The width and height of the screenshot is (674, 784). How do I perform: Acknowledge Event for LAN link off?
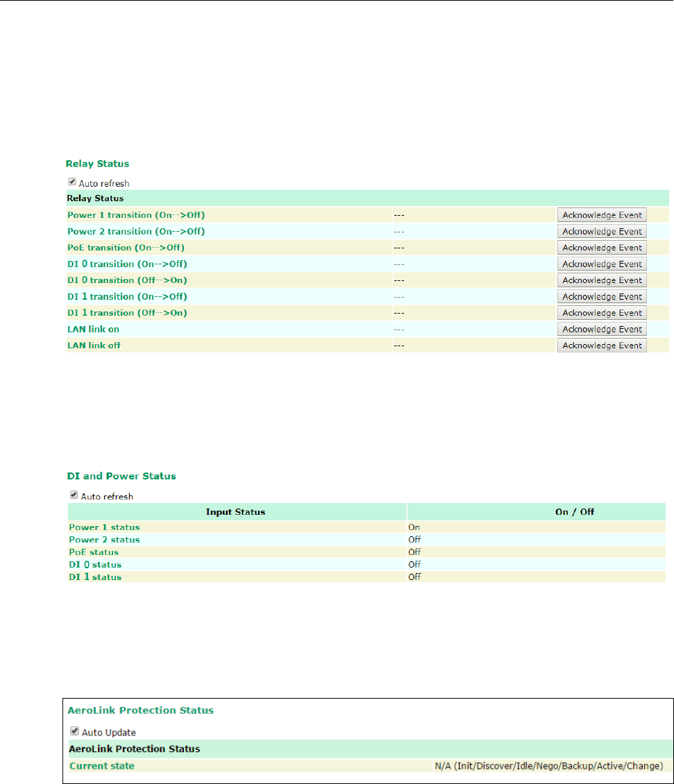[x=602, y=345]
